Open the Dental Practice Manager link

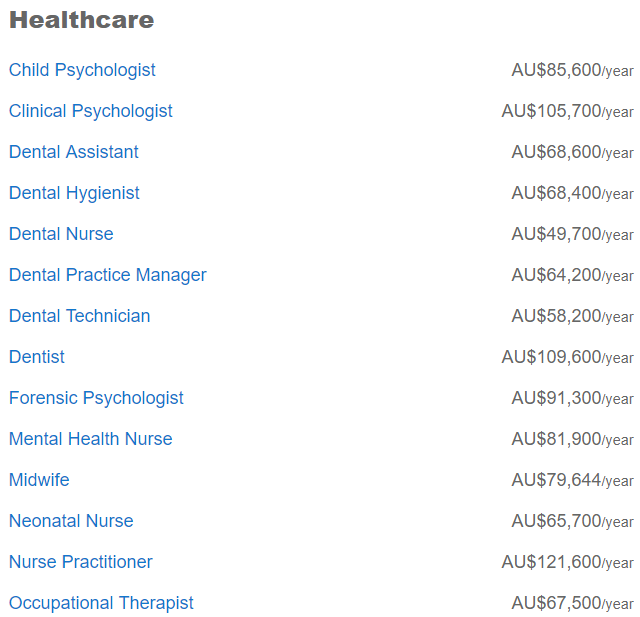pos(108,275)
